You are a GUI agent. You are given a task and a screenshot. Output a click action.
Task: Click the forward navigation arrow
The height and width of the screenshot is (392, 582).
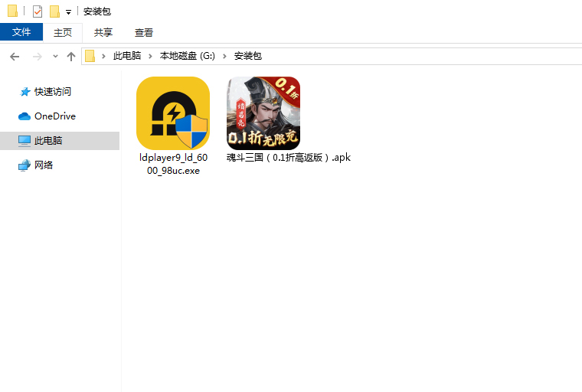(37, 57)
